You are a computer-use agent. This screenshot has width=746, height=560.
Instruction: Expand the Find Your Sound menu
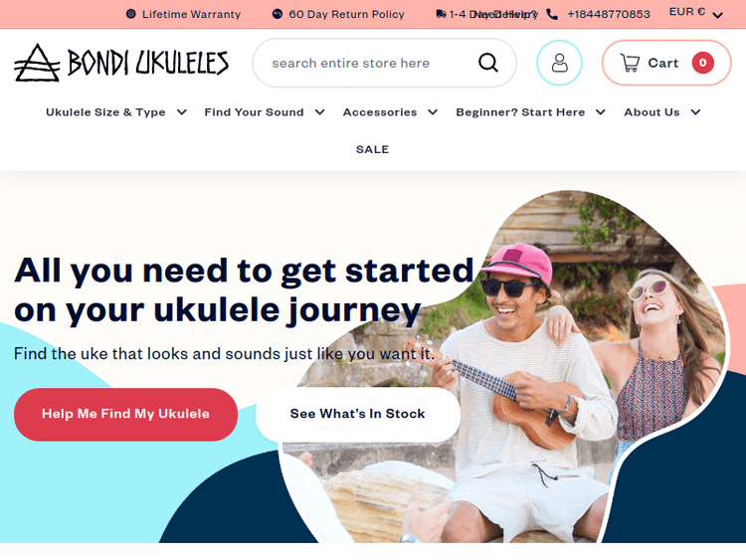click(265, 112)
